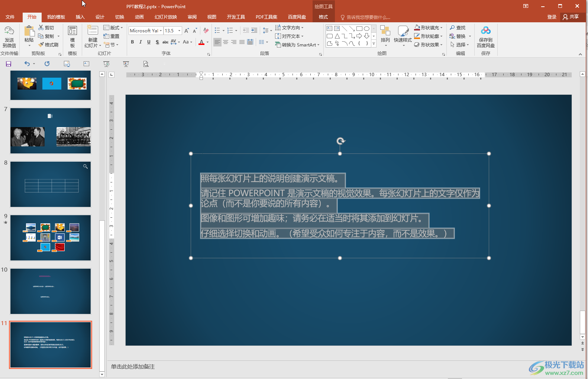Click the Select (选择) button
This screenshot has height=379, width=588.
coord(459,45)
